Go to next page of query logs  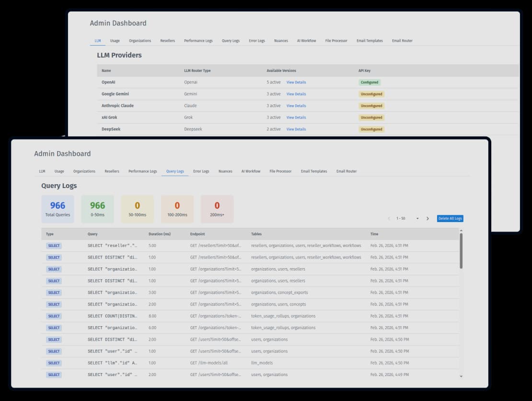(x=428, y=218)
